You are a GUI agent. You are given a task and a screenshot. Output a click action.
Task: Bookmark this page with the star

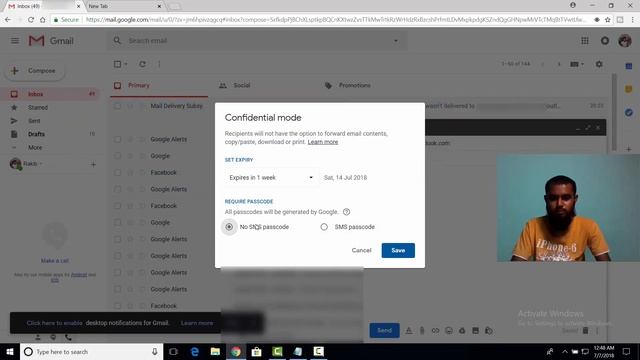pyautogui.click(x=607, y=20)
